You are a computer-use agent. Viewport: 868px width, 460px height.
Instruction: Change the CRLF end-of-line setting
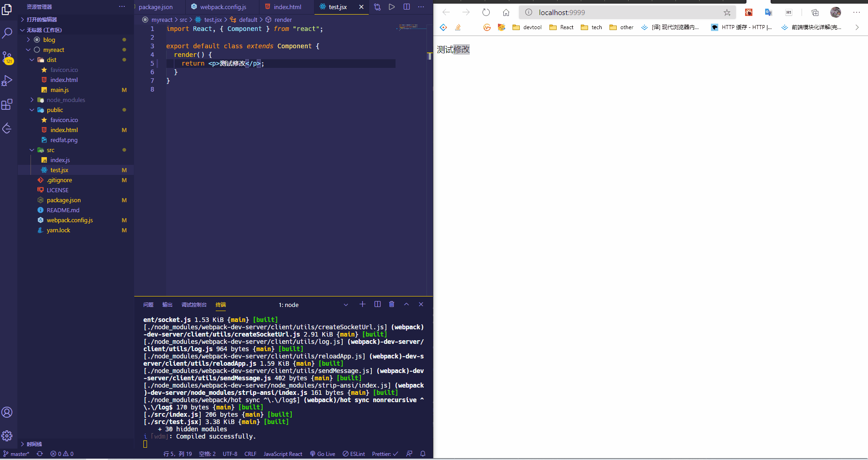pyautogui.click(x=250, y=454)
